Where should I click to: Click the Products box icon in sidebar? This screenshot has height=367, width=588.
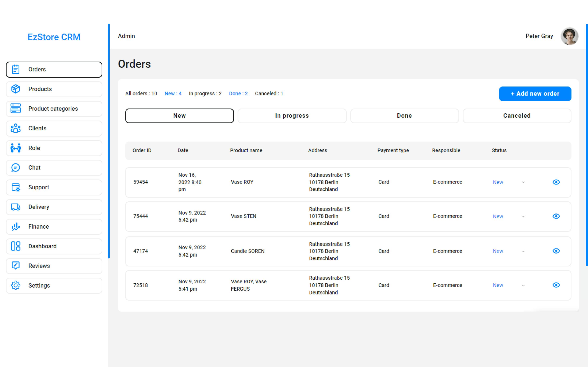tap(16, 89)
